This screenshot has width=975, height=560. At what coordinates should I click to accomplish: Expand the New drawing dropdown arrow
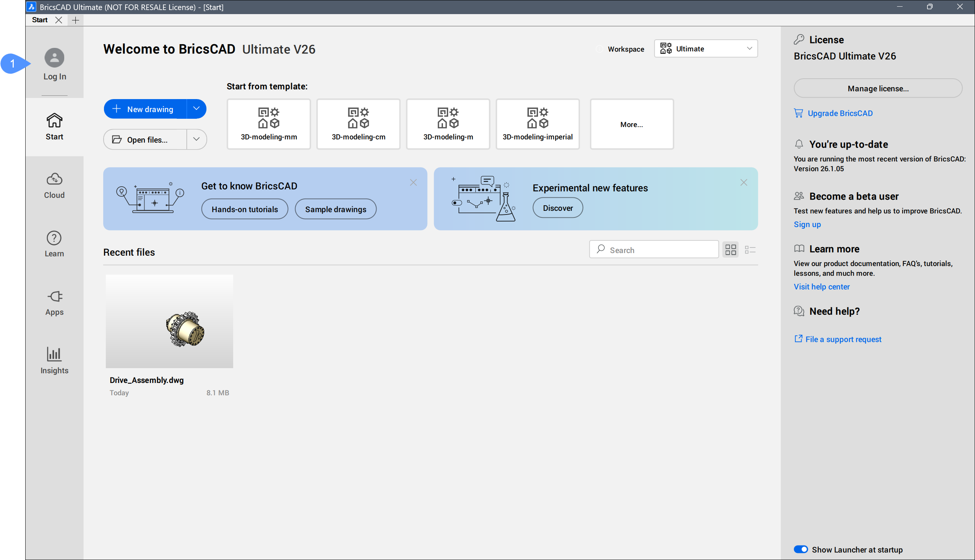point(196,109)
